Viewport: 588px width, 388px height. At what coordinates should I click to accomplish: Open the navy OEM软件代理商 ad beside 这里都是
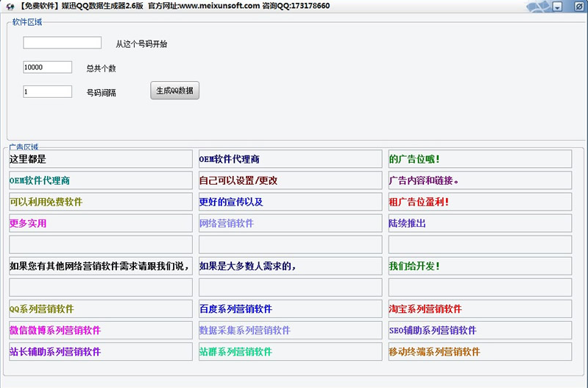tap(291, 159)
